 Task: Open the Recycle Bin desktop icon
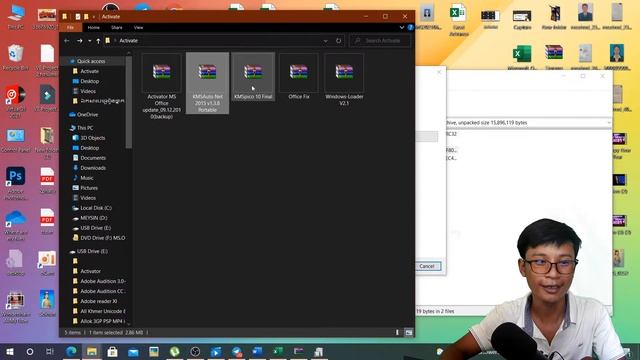click(x=15, y=58)
